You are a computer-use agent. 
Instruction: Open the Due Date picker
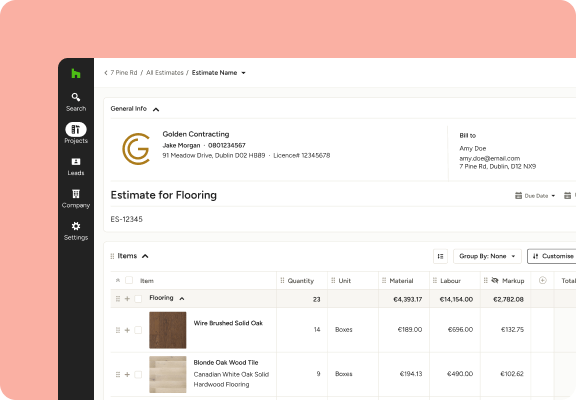tap(535, 196)
